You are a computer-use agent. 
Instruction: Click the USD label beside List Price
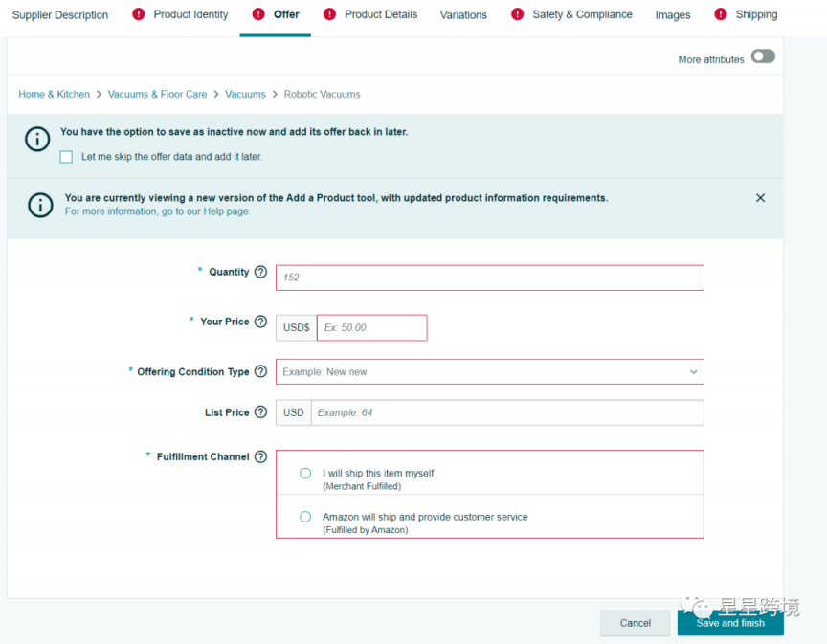point(293,412)
